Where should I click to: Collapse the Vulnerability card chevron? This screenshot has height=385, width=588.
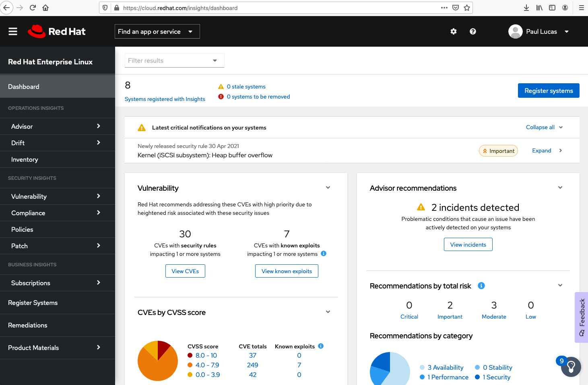328,187
